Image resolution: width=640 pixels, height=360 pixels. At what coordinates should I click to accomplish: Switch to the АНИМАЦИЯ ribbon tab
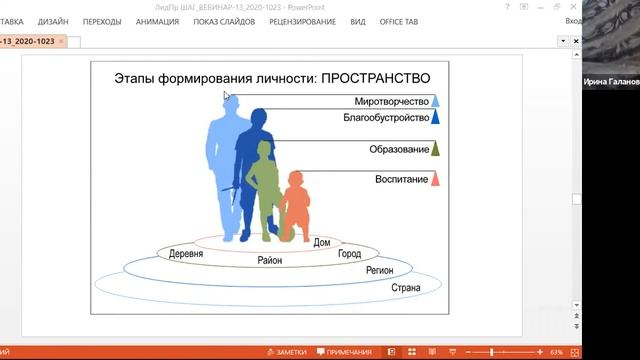157,22
